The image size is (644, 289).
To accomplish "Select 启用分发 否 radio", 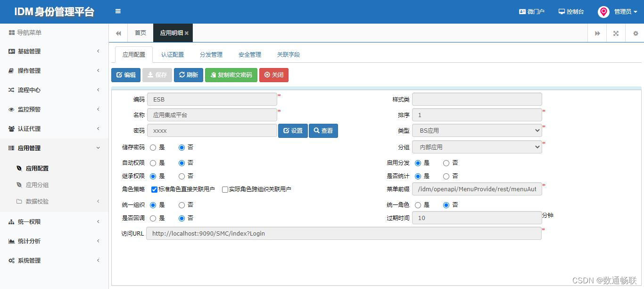I will pyautogui.click(x=446, y=163).
